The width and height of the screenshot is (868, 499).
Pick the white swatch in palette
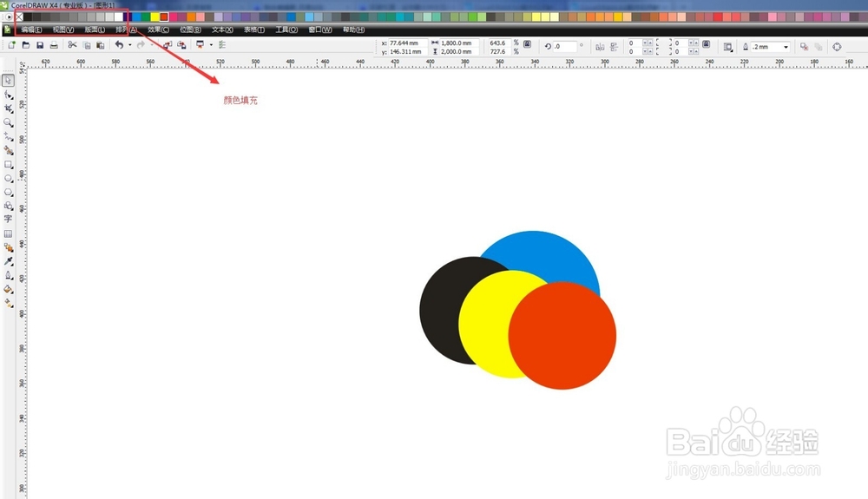(118, 17)
